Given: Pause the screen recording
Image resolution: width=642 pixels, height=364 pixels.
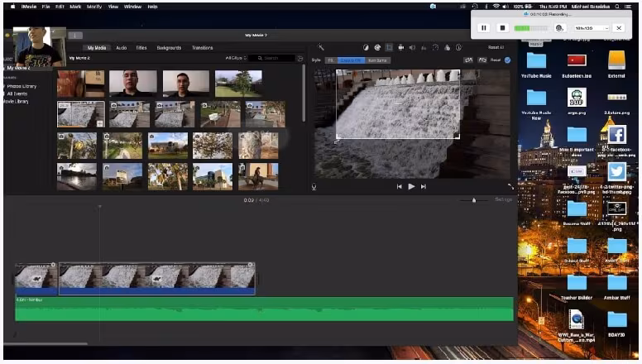Looking at the screenshot, I should [483, 28].
